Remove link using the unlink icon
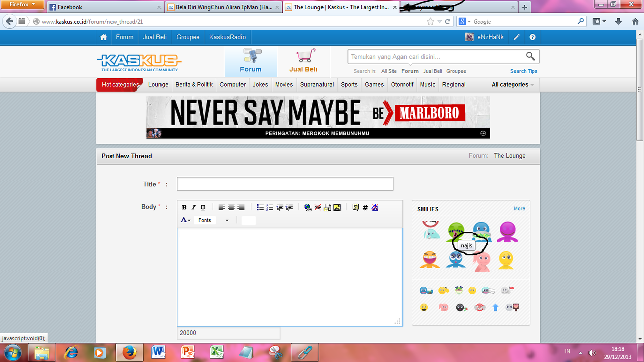The height and width of the screenshot is (362, 644). click(x=318, y=207)
